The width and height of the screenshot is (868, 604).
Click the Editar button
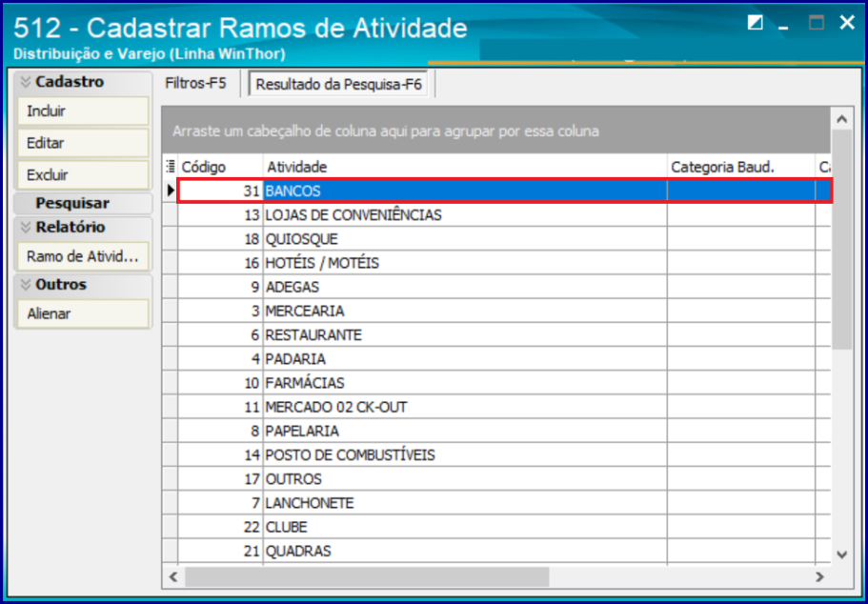(83, 143)
